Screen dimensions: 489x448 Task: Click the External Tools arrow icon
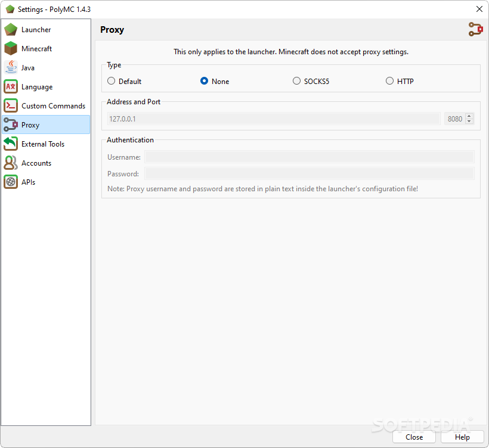(x=11, y=144)
